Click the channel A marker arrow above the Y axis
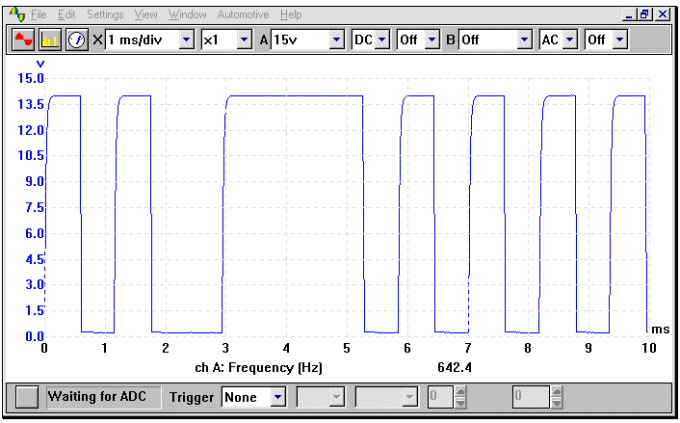Image resolution: width=680 pixels, height=423 pixels. tap(41, 64)
